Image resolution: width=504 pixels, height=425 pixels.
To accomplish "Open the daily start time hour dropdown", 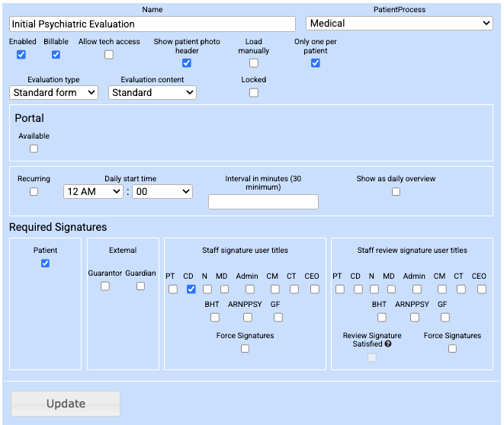I will (93, 192).
